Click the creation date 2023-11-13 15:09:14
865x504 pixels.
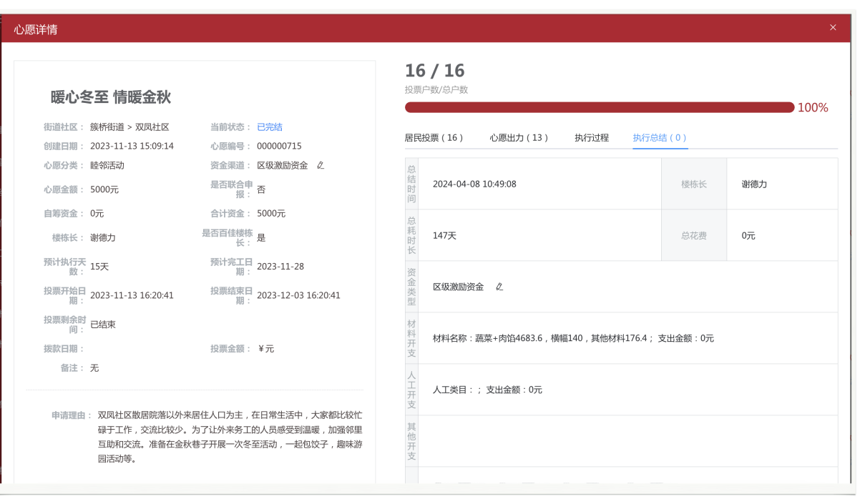click(132, 146)
